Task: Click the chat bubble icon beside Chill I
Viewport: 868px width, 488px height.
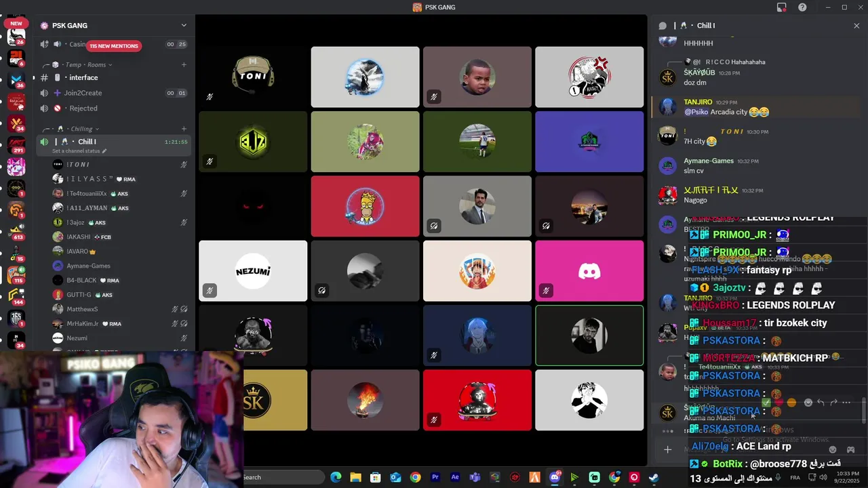Action: [x=663, y=26]
